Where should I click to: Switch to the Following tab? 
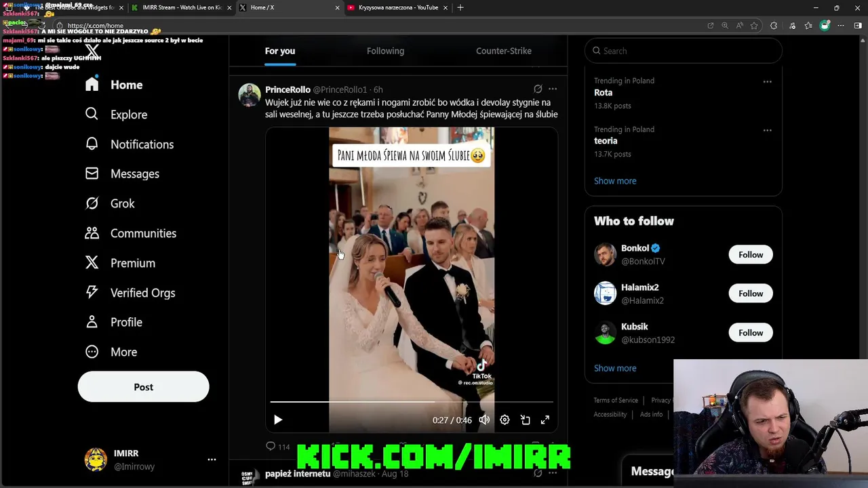(385, 51)
